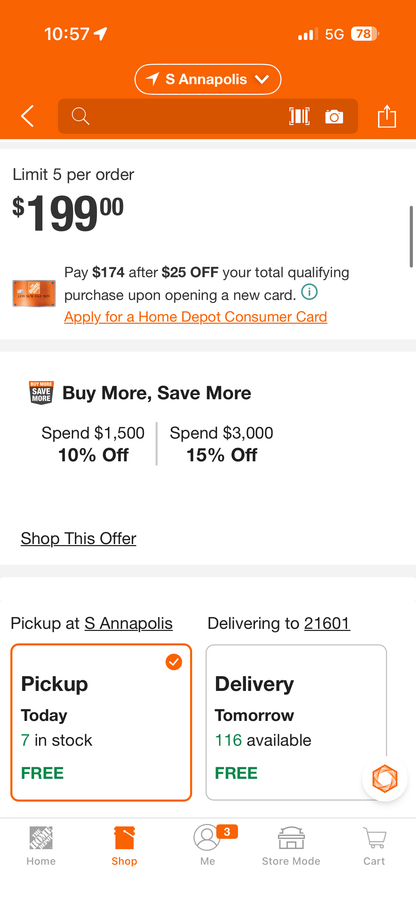Open the card offer info icon
Viewport: 416px width, 904px height.
[309, 293]
